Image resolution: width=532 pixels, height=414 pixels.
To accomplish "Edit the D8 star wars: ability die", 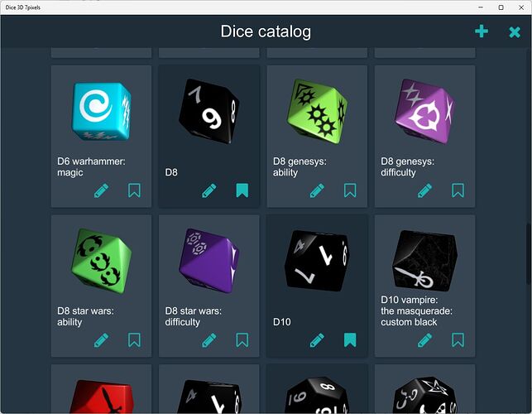I will (x=101, y=340).
